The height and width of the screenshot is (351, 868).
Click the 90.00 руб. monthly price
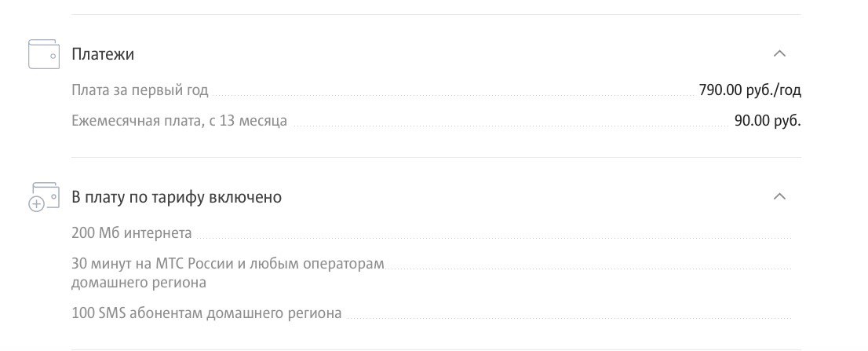pyautogui.click(x=767, y=121)
